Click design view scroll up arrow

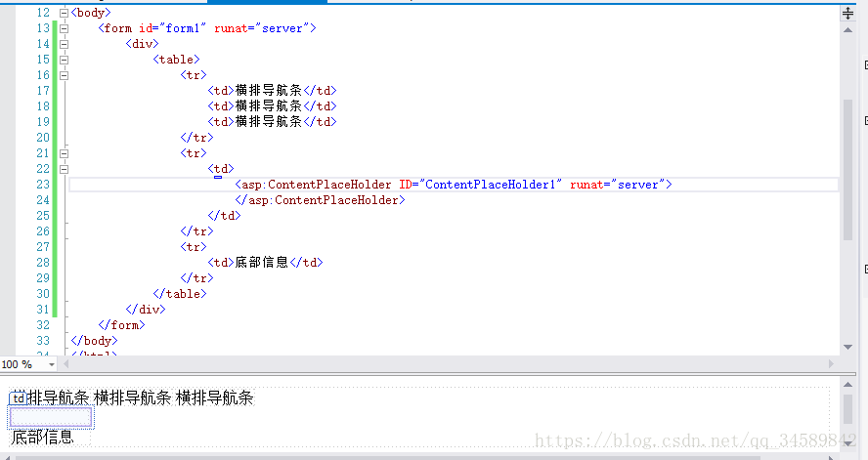(x=847, y=384)
